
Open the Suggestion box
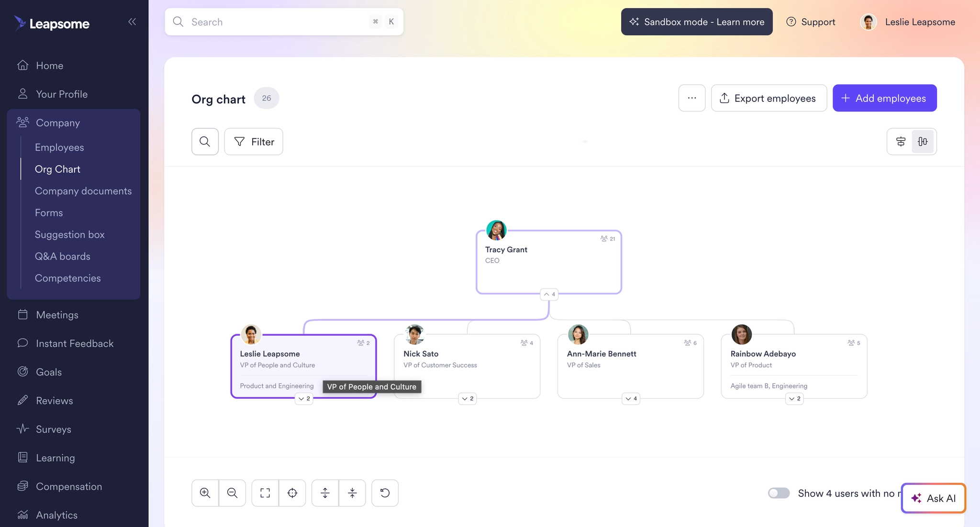coord(70,235)
